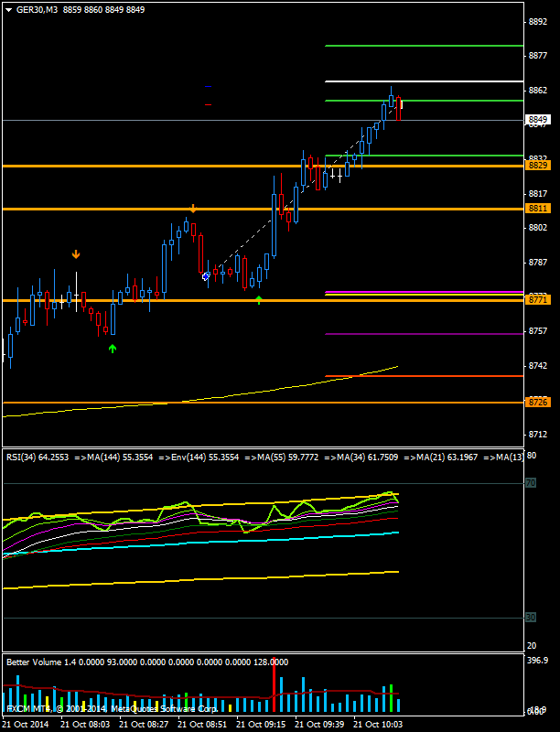Select the top green horizontal line
560x732 pixels.
click(x=424, y=45)
